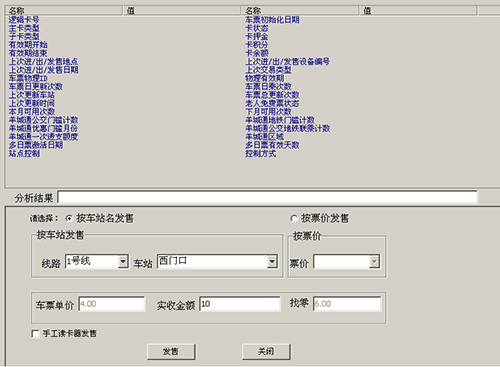Image resolution: width=500 pixels, height=367 pixels.
Task: Select the 卡押金 row
Action: point(257,36)
